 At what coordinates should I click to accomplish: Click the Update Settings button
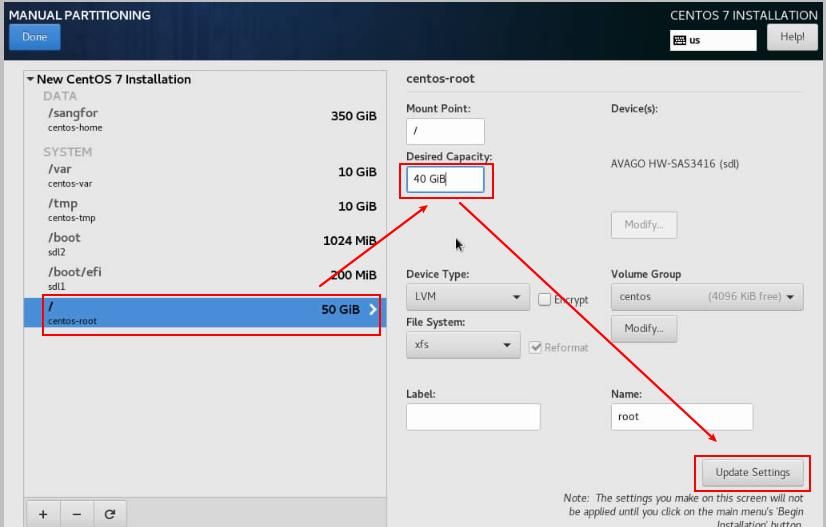pyautogui.click(x=752, y=472)
